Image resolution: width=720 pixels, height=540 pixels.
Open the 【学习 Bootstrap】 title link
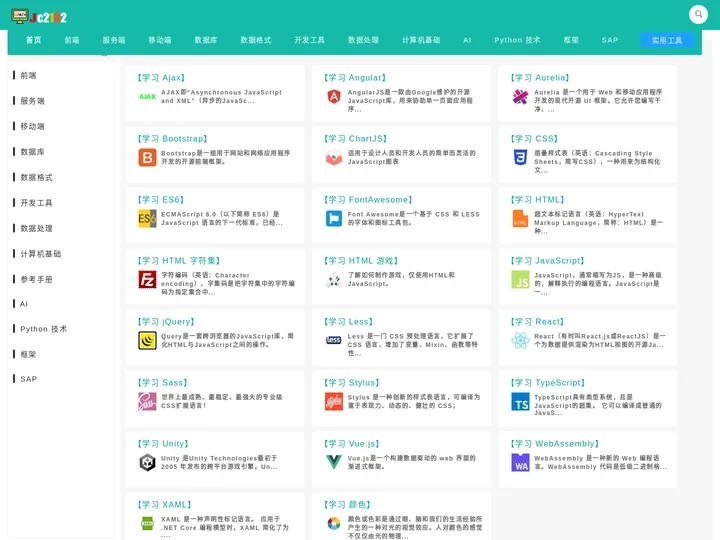(172, 139)
